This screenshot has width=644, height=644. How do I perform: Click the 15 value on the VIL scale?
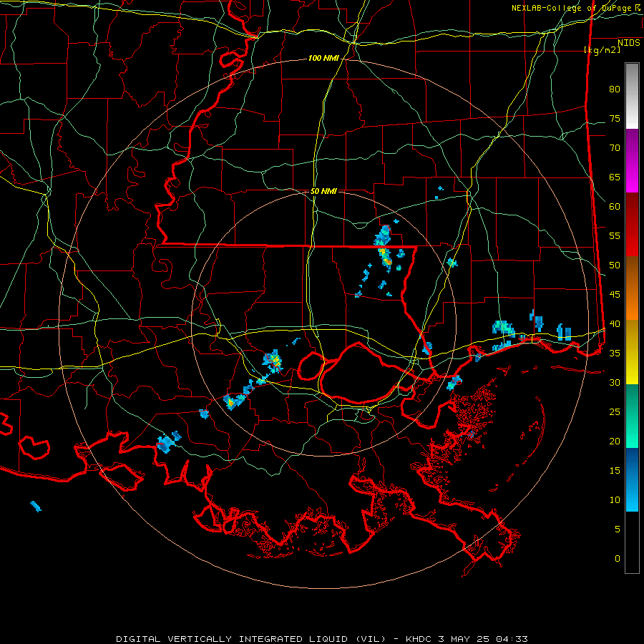click(x=615, y=471)
